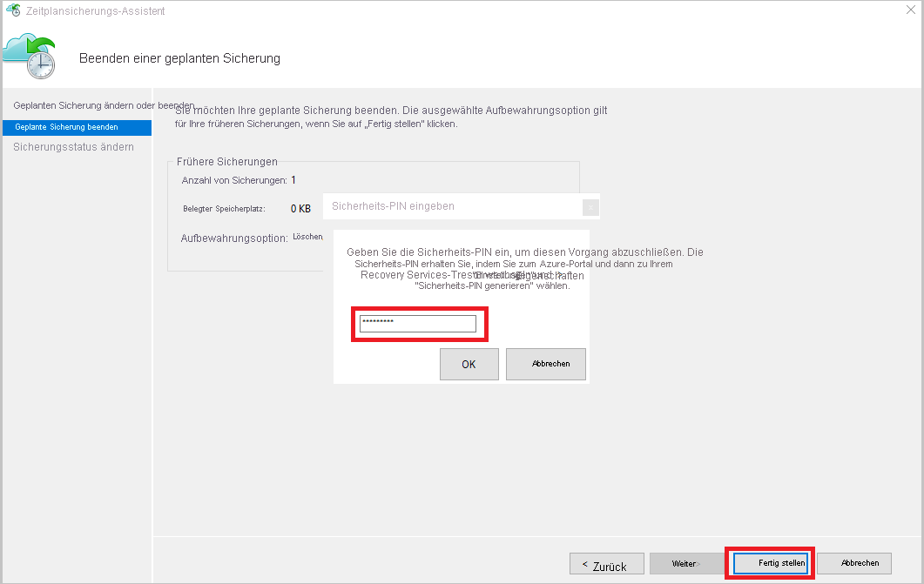This screenshot has width=924, height=584.
Task: Click the Weiter button
Action: [x=686, y=563]
